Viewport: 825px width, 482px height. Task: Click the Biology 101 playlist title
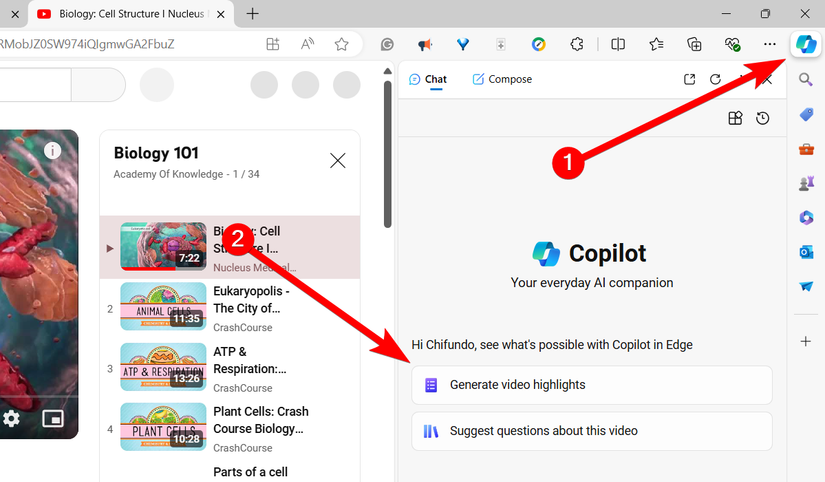156,153
